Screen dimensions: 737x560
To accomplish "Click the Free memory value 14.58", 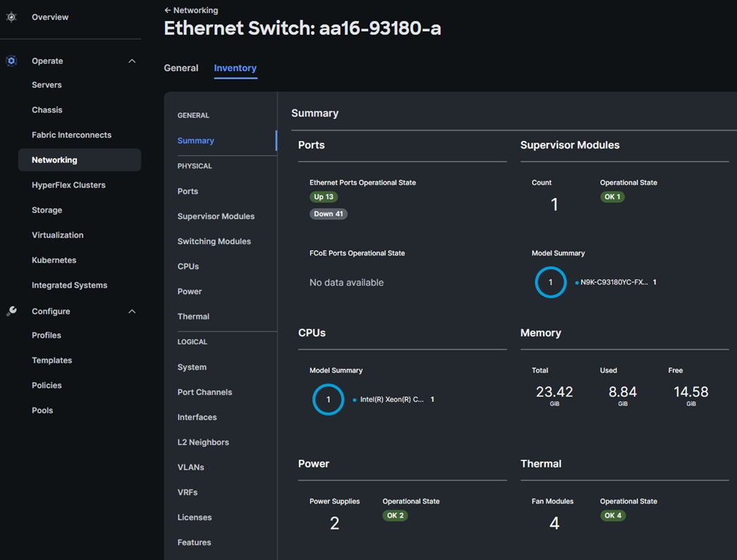I will pyautogui.click(x=690, y=391).
